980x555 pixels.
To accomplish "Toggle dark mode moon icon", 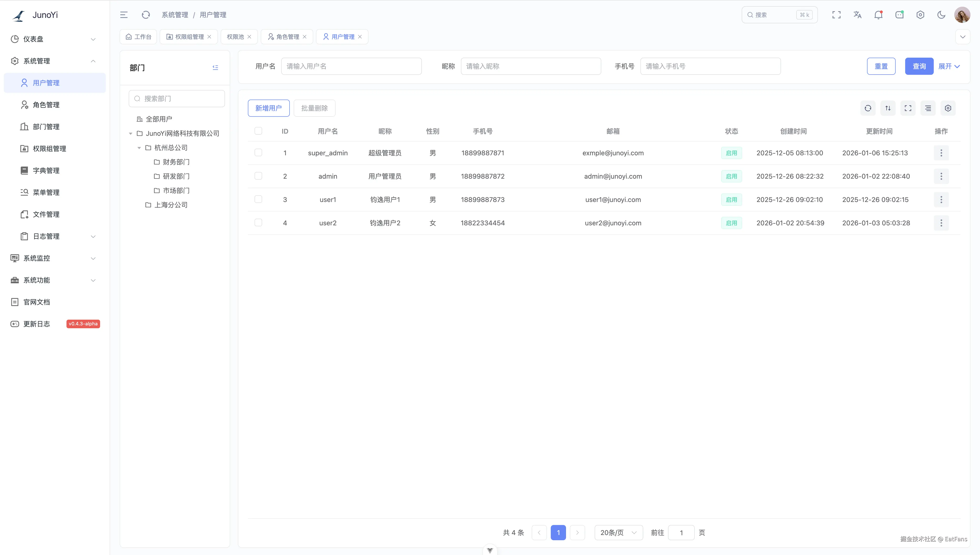I will tap(941, 15).
